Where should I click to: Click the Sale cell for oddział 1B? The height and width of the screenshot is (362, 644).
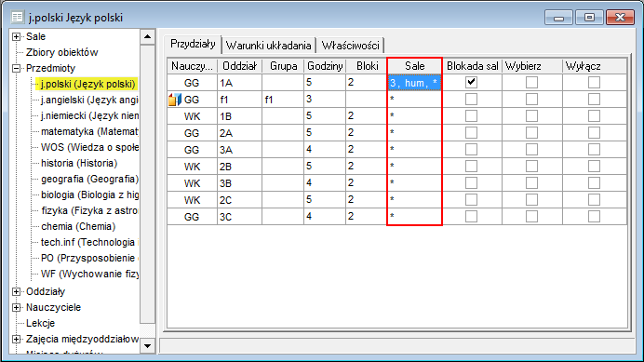click(414, 116)
